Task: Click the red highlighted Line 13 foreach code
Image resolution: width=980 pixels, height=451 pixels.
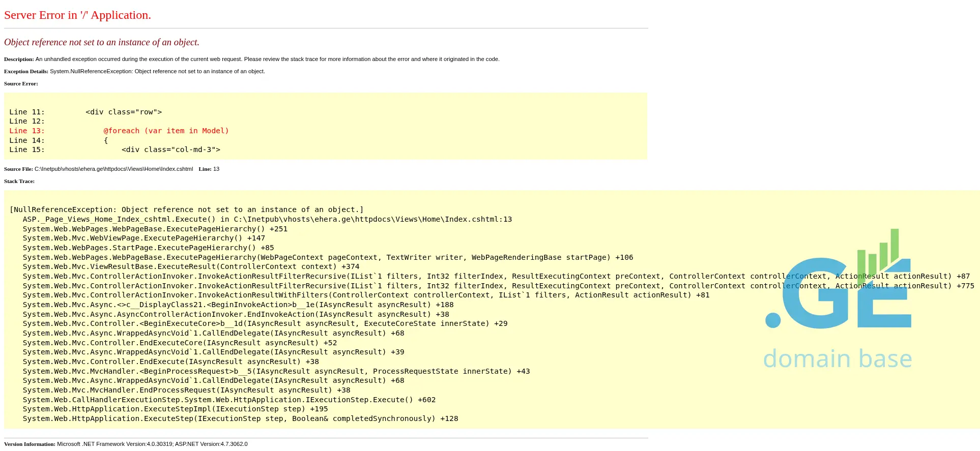Action: (166, 131)
